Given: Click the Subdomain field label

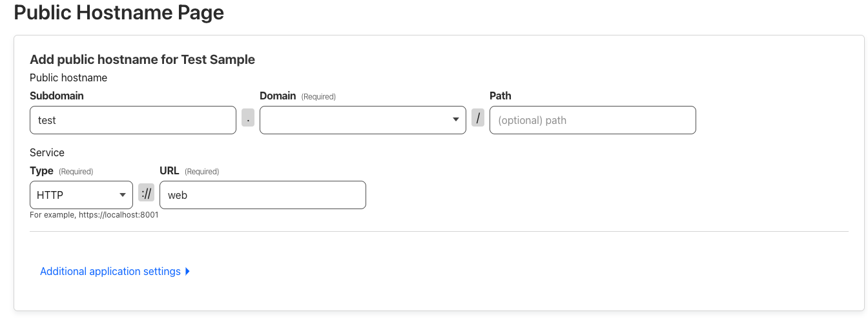Looking at the screenshot, I should click(x=57, y=96).
